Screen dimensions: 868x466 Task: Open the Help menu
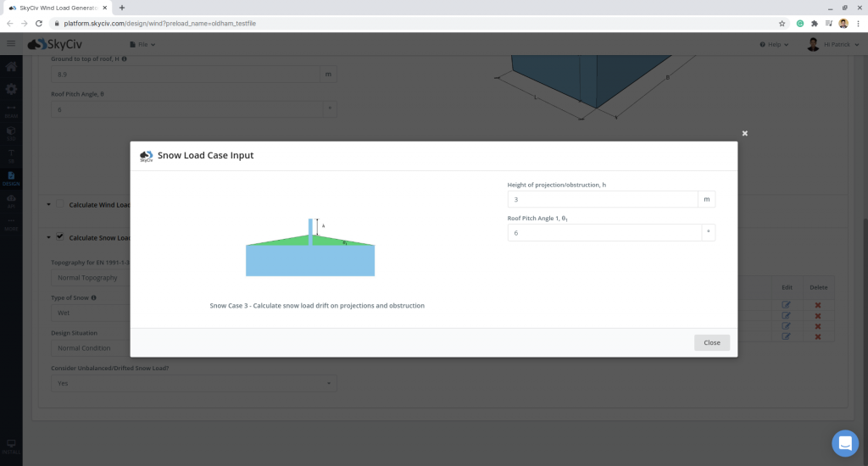tap(774, 44)
